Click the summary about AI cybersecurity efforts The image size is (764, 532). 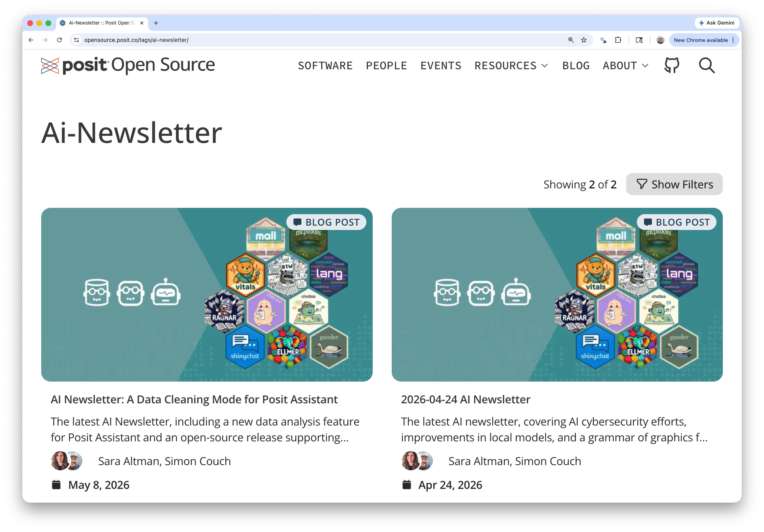coord(554,429)
